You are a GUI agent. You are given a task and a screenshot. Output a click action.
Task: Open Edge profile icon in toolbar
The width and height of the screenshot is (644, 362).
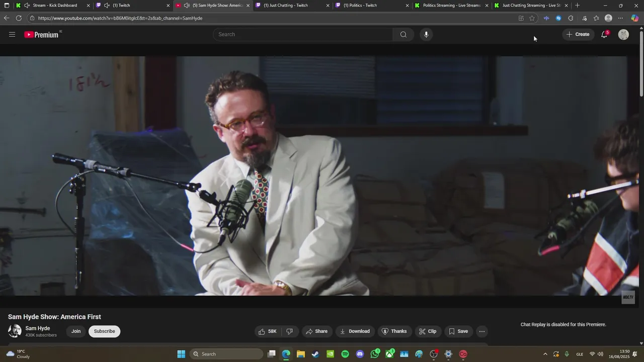click(x=608, y=18)
